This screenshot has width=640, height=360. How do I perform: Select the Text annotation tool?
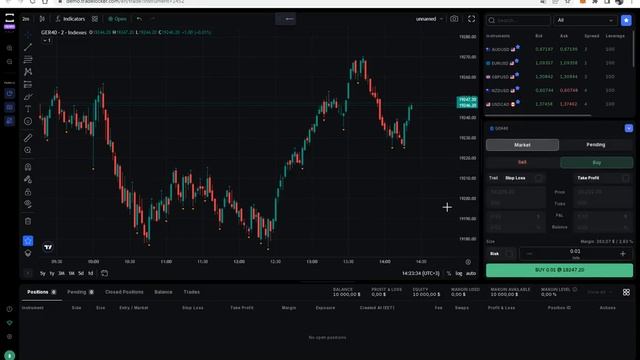[x=28, y=109]
